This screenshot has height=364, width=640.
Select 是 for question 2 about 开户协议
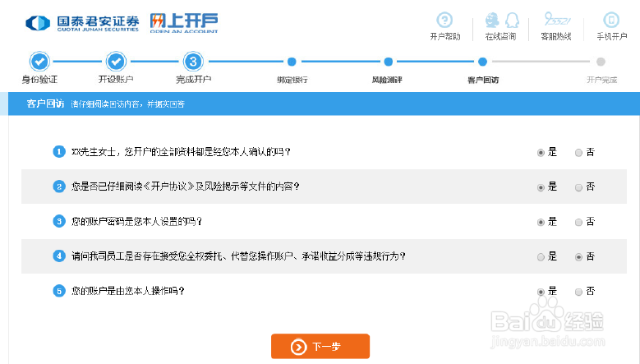coord(541,187)
